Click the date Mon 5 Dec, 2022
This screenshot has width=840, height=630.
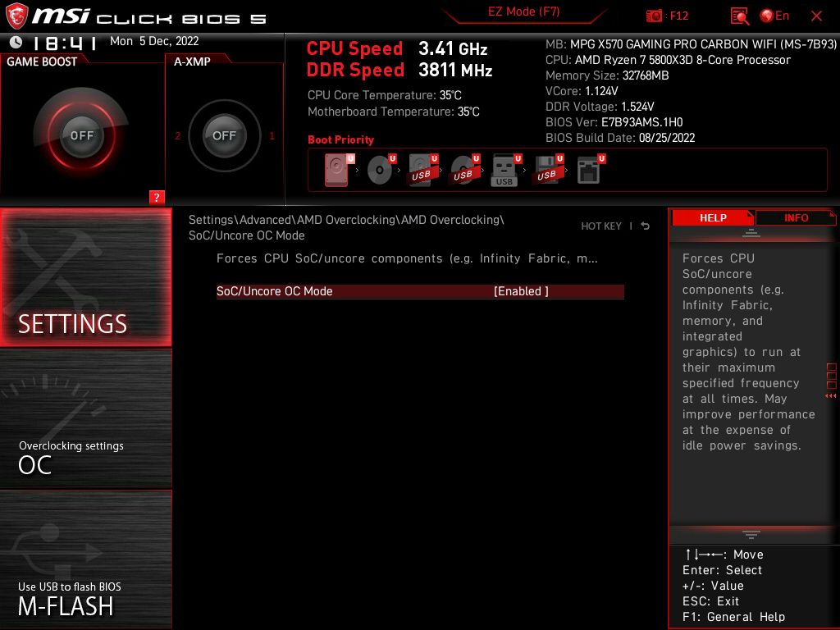pyautogui.click(x=154, y=41)
